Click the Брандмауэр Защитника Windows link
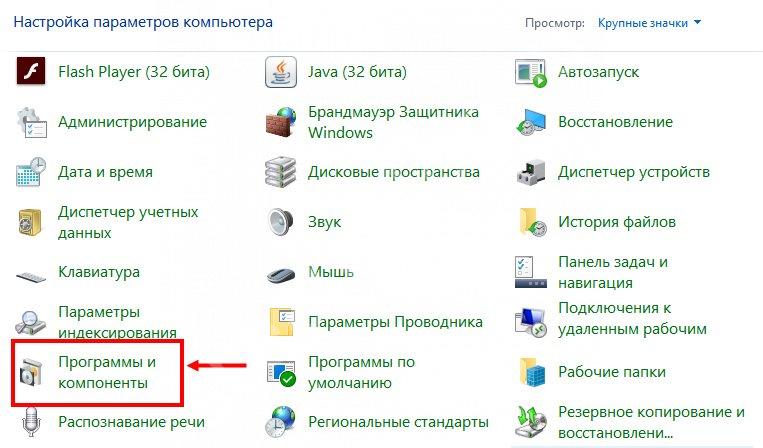Image resolution: width=763 pixels, height=448 pixels. click(x=393, y=122)
